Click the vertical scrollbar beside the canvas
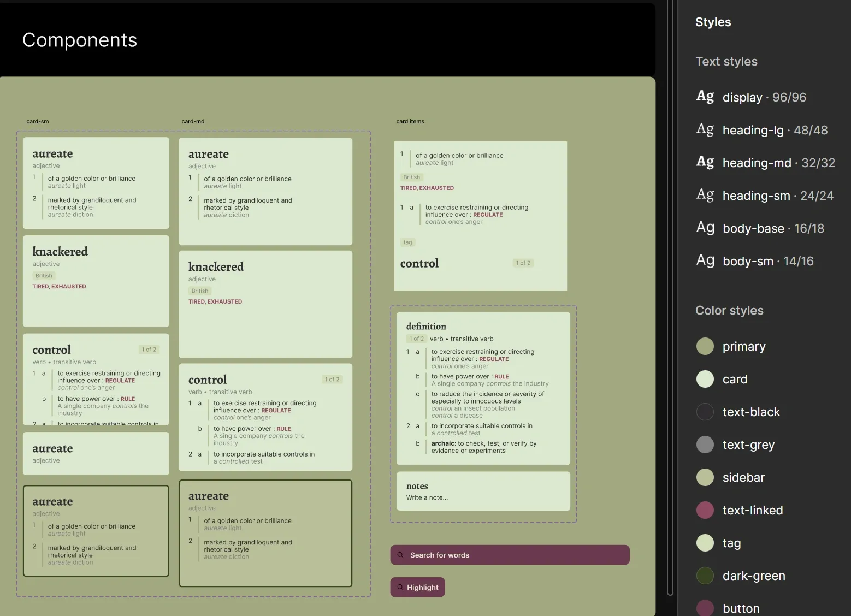The image size is (851, 616). [670, 298]
